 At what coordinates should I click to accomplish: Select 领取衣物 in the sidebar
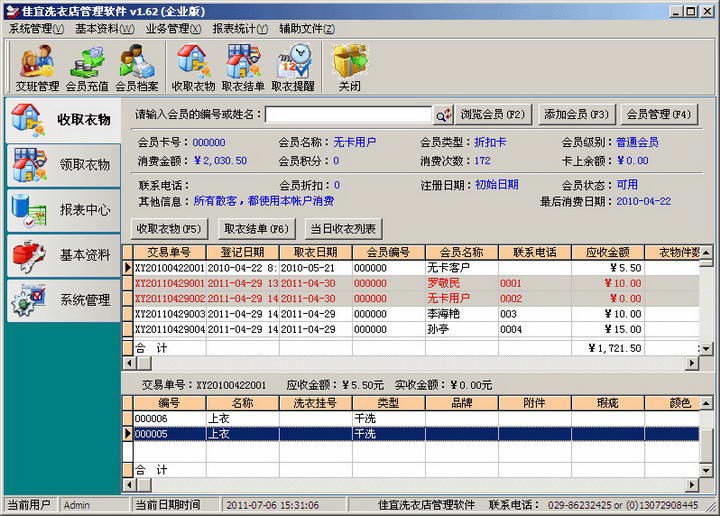[63, 165]
